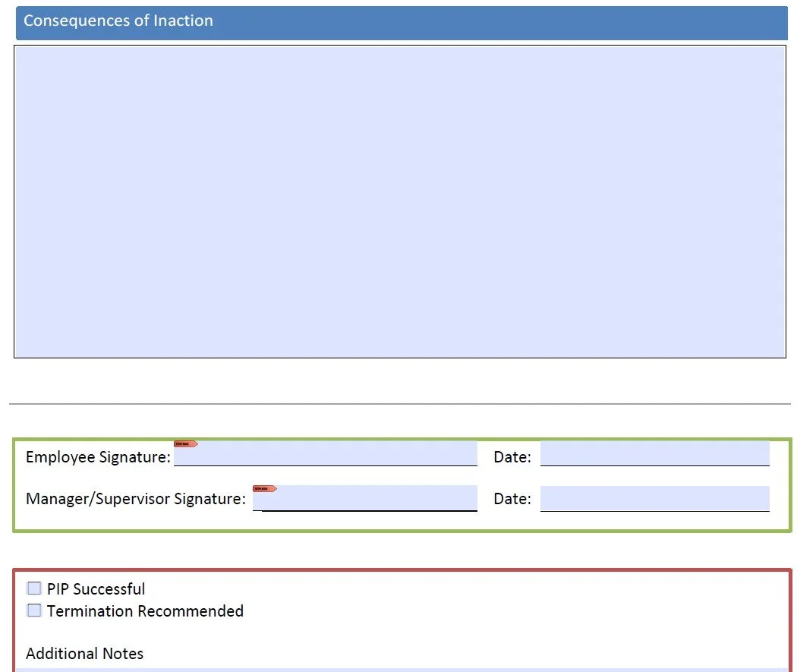
Task: Click the Consequences of Inaction text area
Action: [400, 202]
